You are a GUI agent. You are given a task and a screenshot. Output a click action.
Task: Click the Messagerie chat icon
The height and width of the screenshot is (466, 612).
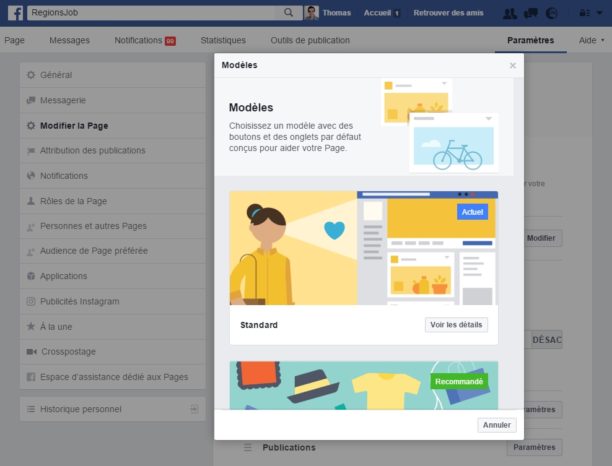[x=31, y=100]
